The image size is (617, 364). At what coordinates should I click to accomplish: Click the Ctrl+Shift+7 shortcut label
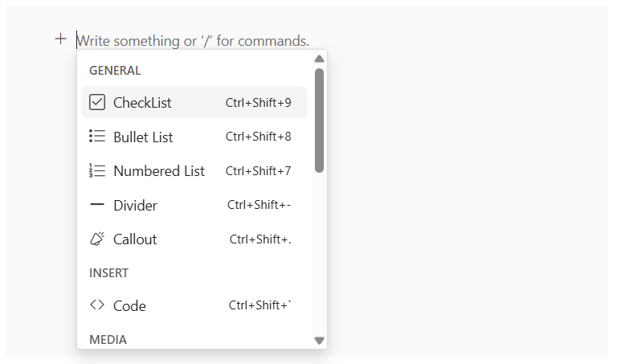[258, 171]
